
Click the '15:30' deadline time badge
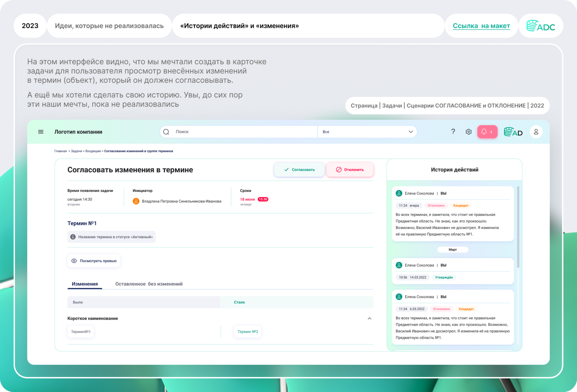263,199
